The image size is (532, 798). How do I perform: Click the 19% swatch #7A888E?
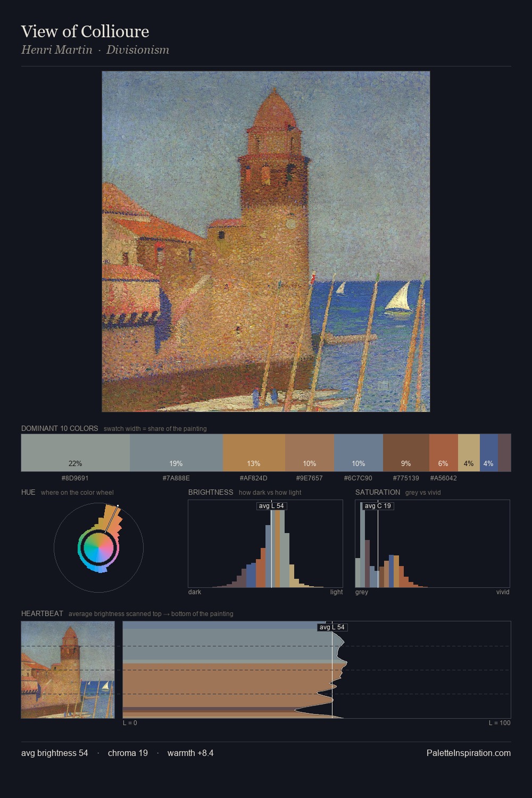[x=176, y=453]
